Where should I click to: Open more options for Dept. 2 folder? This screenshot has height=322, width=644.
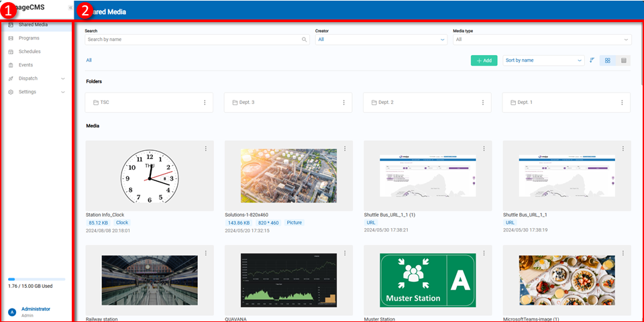click(483, 103)
